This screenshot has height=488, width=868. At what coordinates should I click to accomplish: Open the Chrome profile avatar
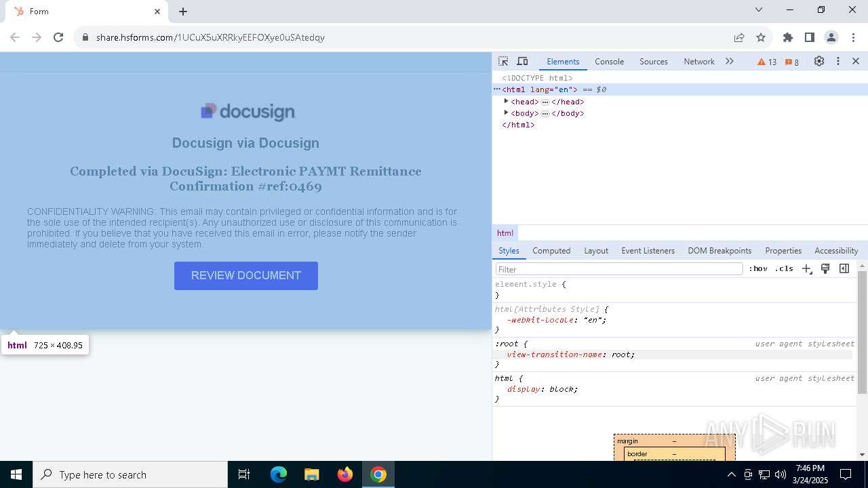831,37
